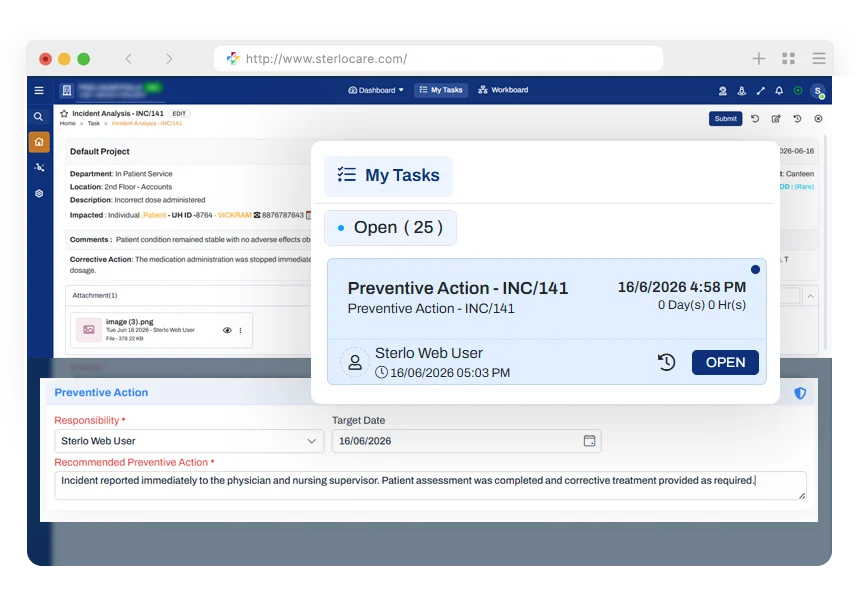Click the image (3).png file name

coord(130,322)
